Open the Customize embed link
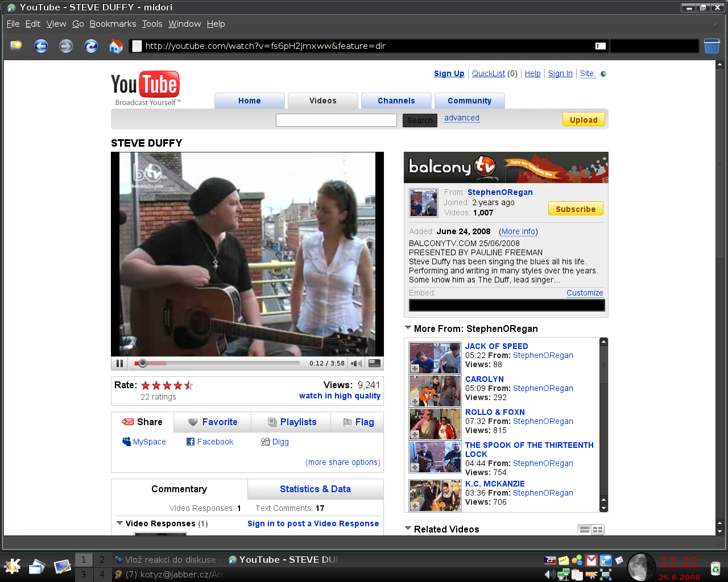728x582 pixels. [585, 293]
